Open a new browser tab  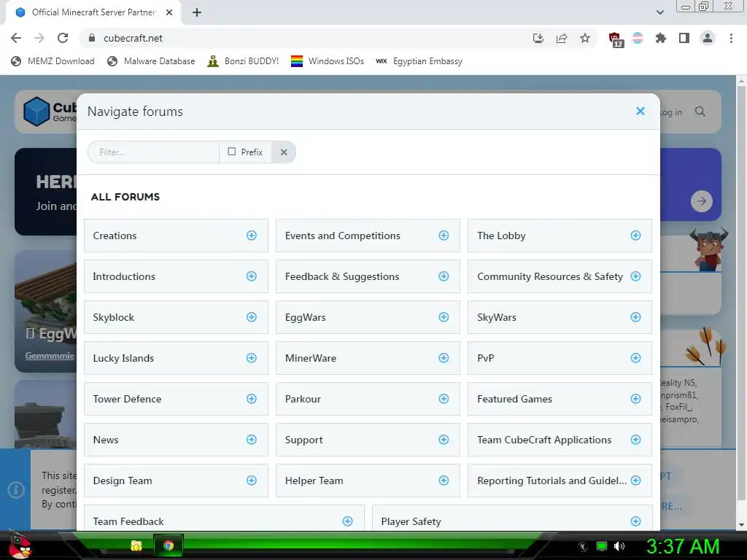tap(197, 12)
